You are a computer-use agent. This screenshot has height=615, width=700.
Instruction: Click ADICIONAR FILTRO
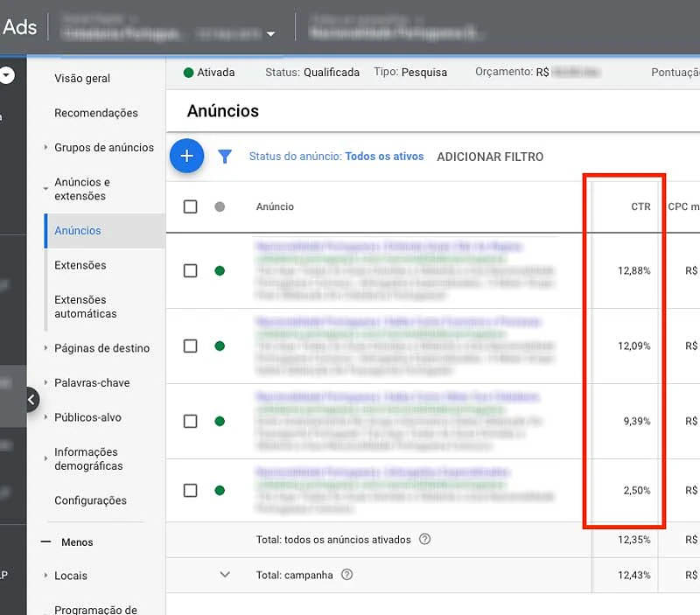pos(490,157)
